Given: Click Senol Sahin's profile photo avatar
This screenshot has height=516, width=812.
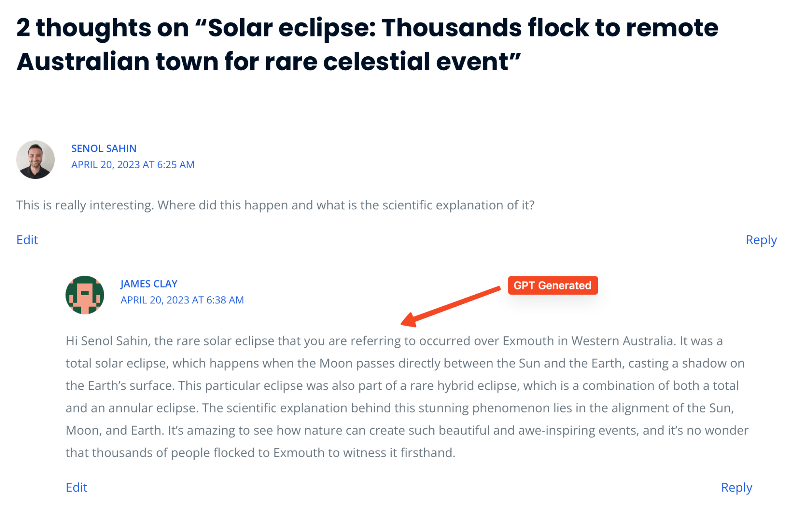Looking at the screenshot, I should tap(35, 159).
